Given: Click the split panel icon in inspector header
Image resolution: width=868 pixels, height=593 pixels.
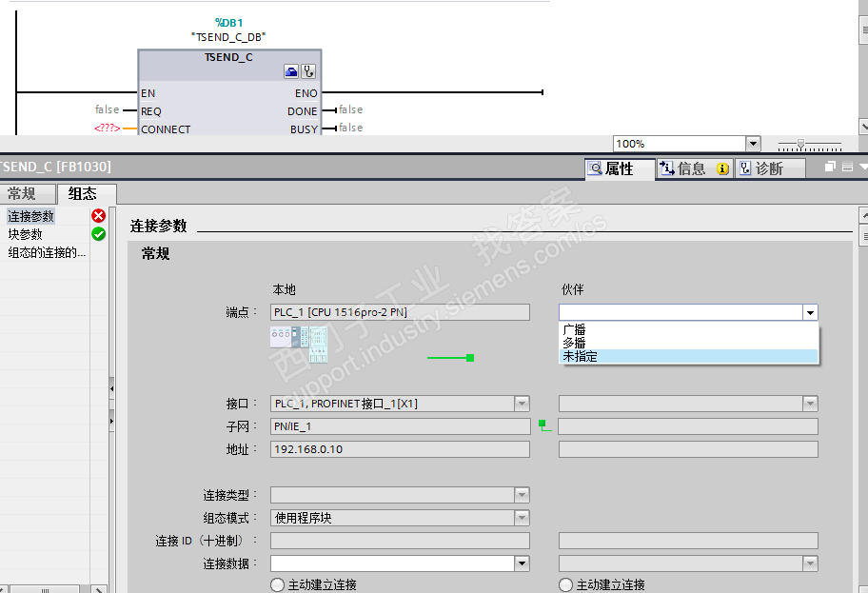Looking at the screenshot, I should 847,167.
